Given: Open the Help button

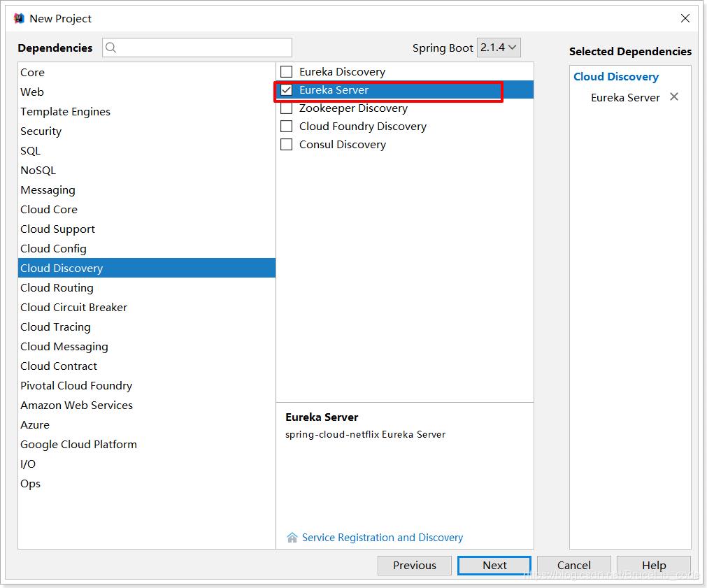Looking at the screenshot, I should pyautogui.click(x=654, y=566).
